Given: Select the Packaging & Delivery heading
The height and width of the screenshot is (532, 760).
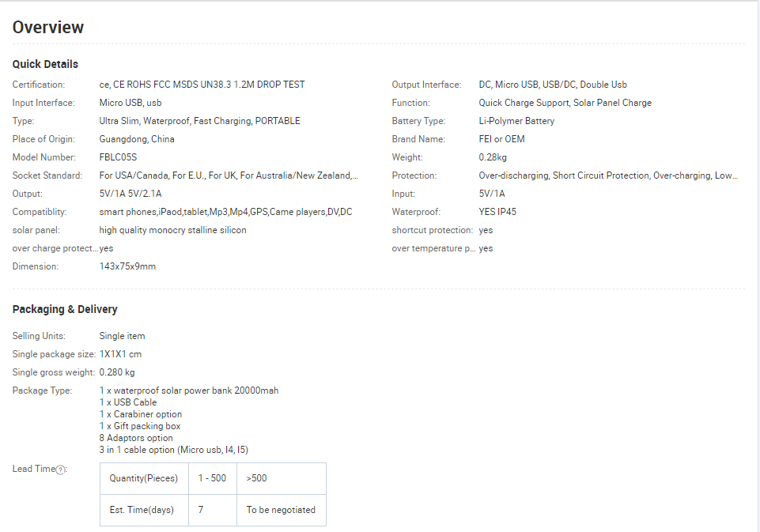Looking at the screenshot, I should tap(65, 309).
